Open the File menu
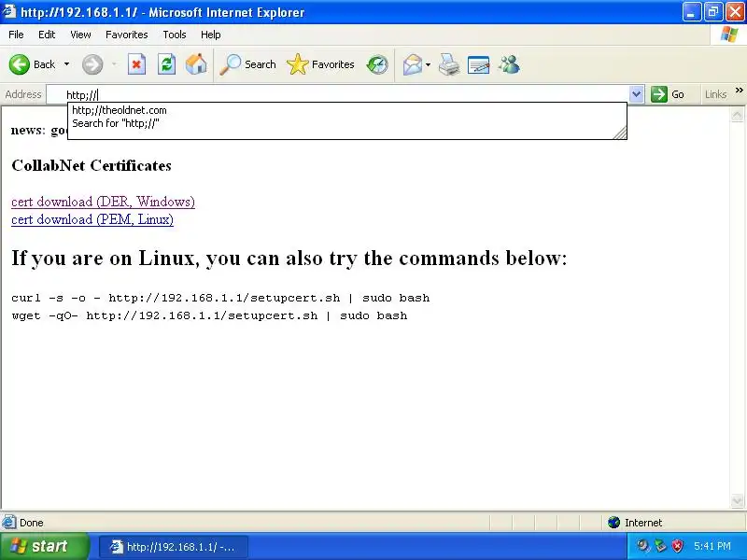The height and width of the screenshot is (560, 747). pyautogui.click(x=16, y=35)
